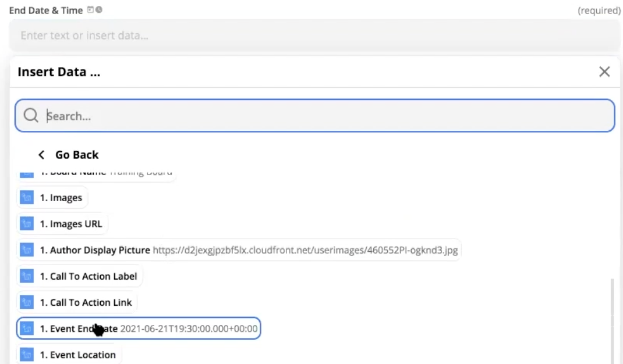623x364 pixels.
Task: Click the Call To Action Label icon
Action: tap(26, 276)
